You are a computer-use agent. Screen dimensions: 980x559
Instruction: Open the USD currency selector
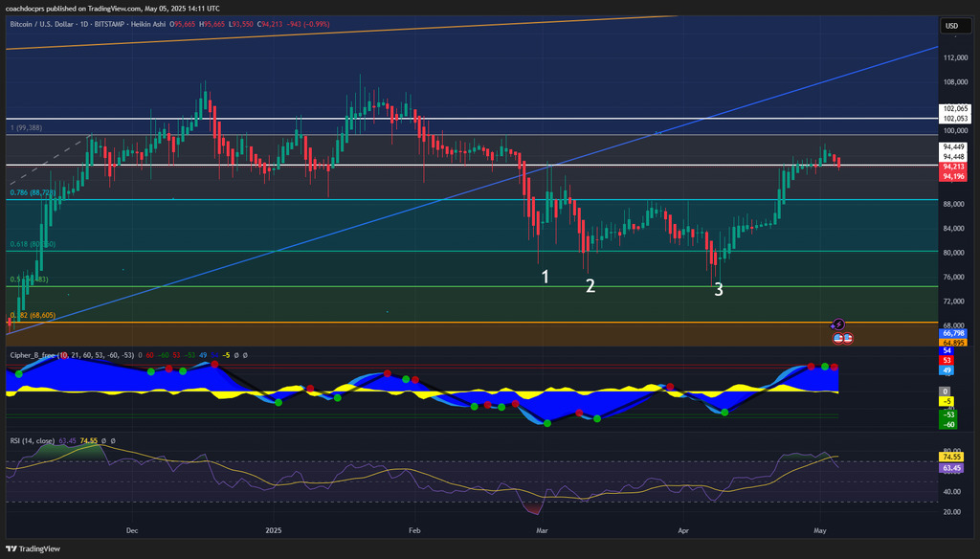pos(951,26)
